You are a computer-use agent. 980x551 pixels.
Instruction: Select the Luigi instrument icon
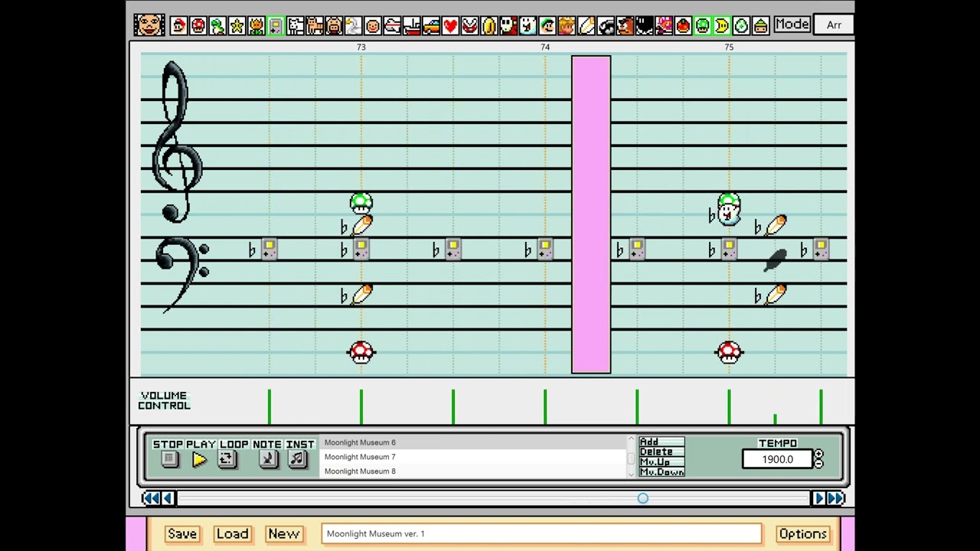[547, 26]
